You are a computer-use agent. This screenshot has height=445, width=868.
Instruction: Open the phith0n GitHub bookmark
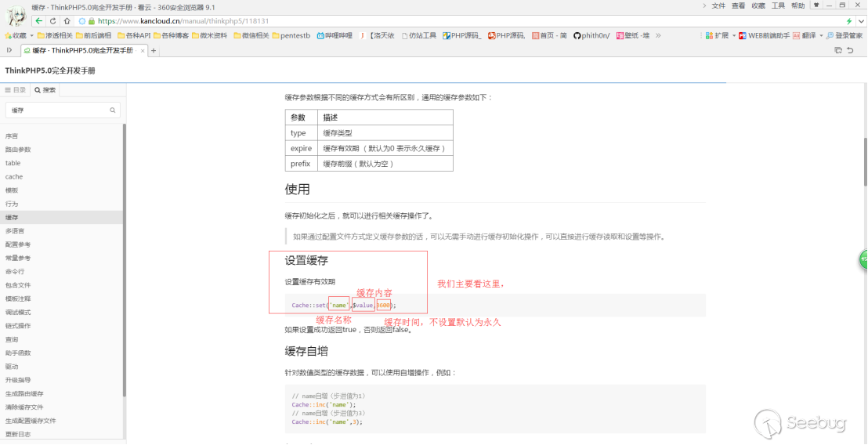point(591,35)
